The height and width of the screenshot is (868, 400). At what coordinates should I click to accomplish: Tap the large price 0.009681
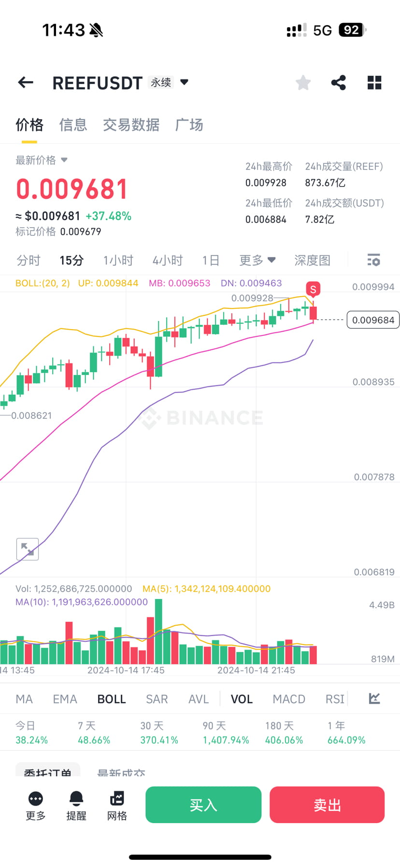pos(72,189)
